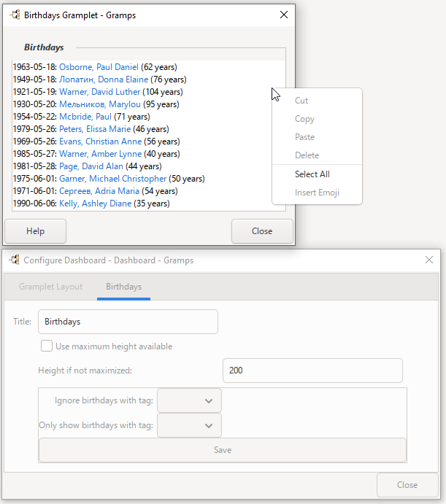Click (50 years) age text
446x504 pixels.
pyautogui.click(x=187, y=179)
